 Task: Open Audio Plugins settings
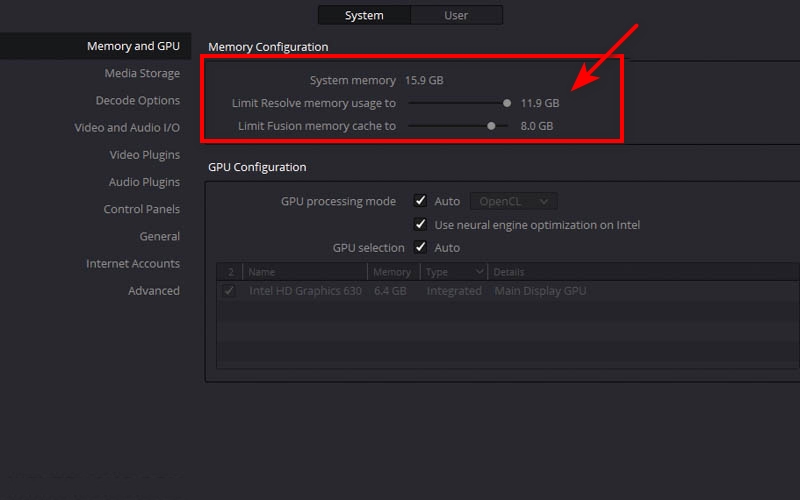point(144,182)
